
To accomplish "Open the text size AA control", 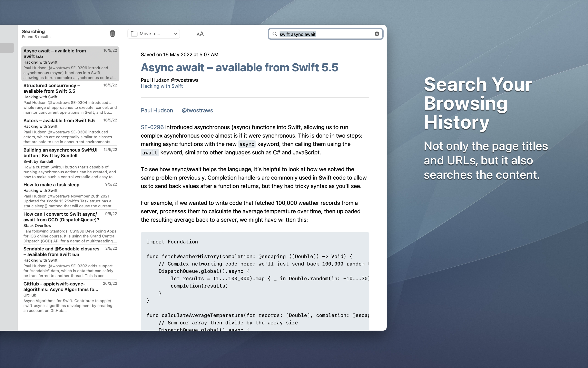I will (x=200, y=34).
